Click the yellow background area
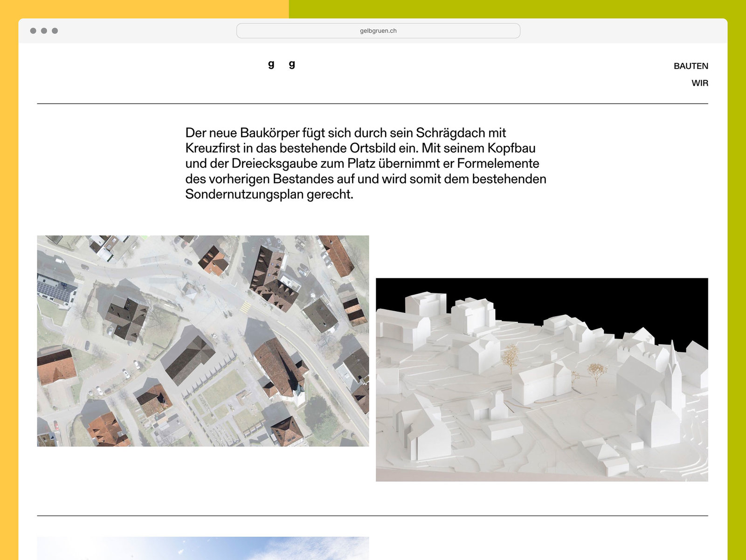The image size is (746, 560). 8,280
